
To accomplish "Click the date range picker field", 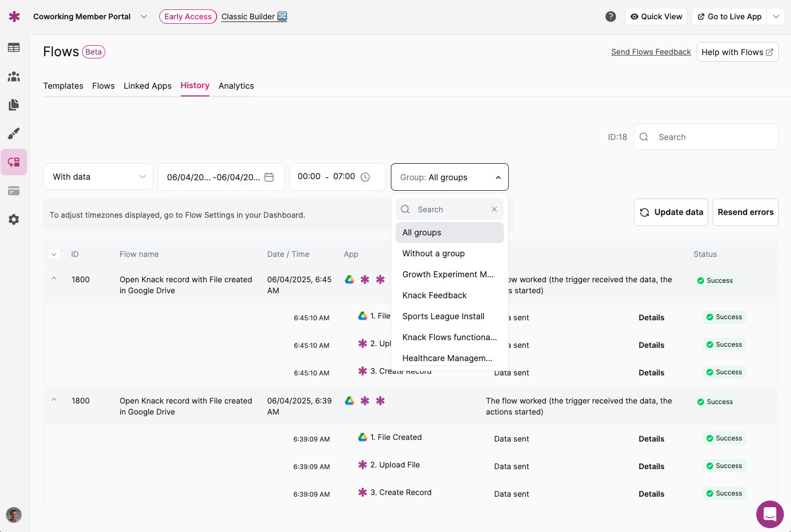I will pyautogui.click(x=220, y=177).
